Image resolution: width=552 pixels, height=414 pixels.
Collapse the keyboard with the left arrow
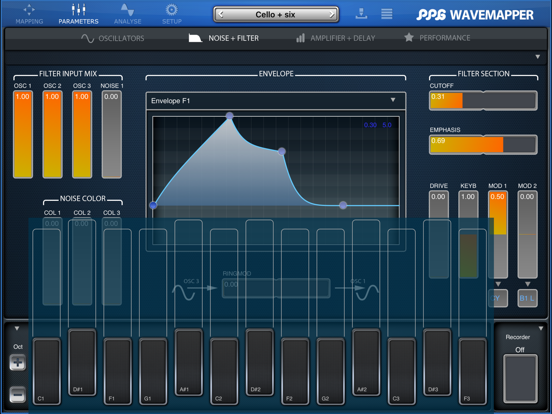(17, 328)
